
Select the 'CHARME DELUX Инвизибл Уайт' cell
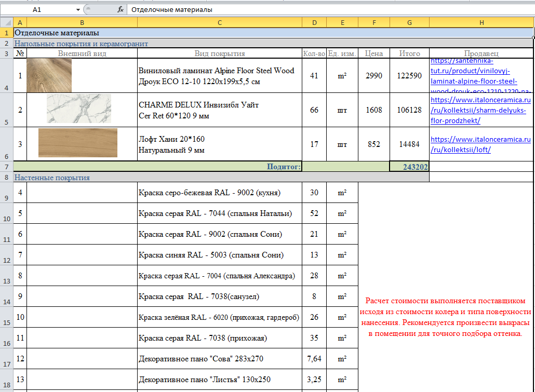coord(220,110)
